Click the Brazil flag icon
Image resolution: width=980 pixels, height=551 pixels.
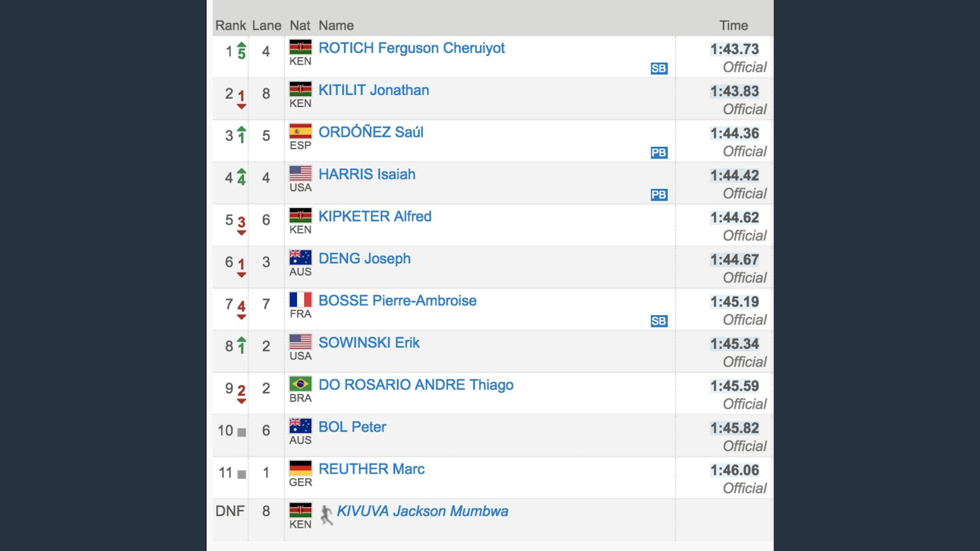[301, 384]
